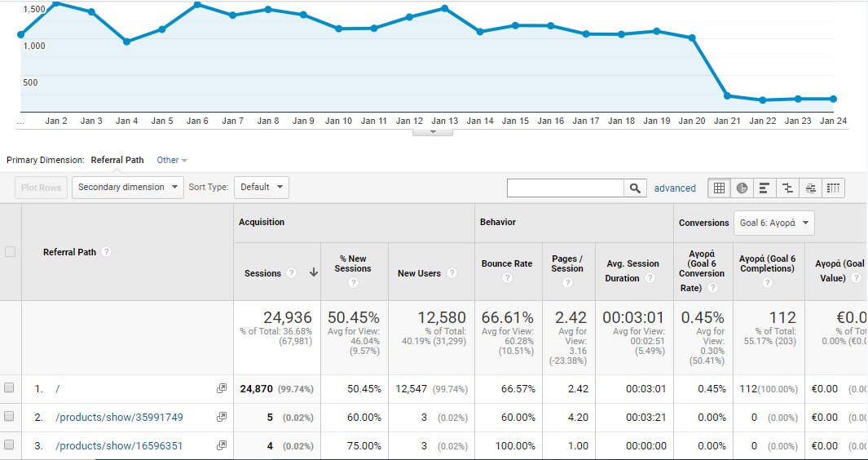The height and width of the screenshot is (460, 868).
Task: Click the Jan 21 data point on chart
Action: coord(727,95)
